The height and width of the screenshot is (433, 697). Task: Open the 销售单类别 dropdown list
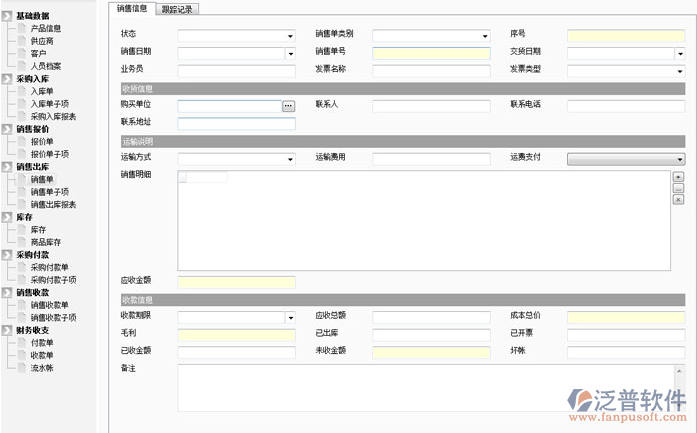(x=485, y=36)
